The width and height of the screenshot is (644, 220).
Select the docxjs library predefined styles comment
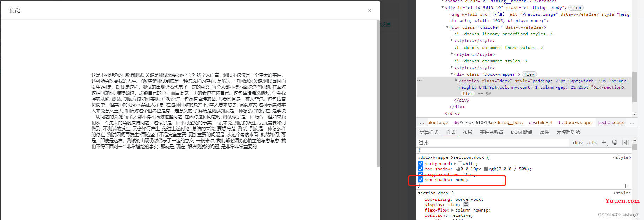point(503,34)
